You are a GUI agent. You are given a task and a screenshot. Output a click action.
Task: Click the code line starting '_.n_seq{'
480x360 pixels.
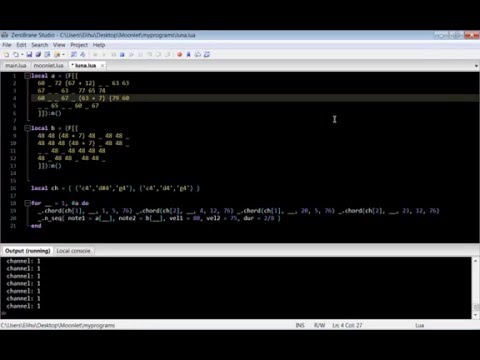tap(159, 218)
